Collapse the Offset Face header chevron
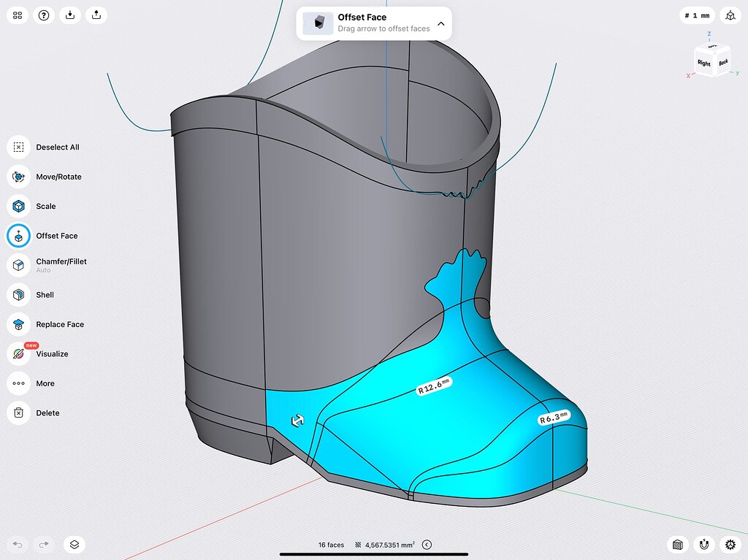This screenshot has width=748, height=560. 440,23
